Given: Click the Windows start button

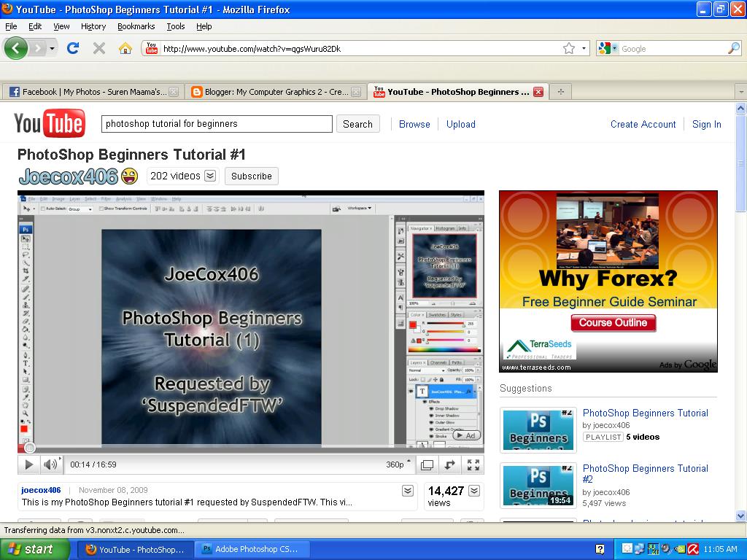Looking at the screenshot, I should click(34, 549).
